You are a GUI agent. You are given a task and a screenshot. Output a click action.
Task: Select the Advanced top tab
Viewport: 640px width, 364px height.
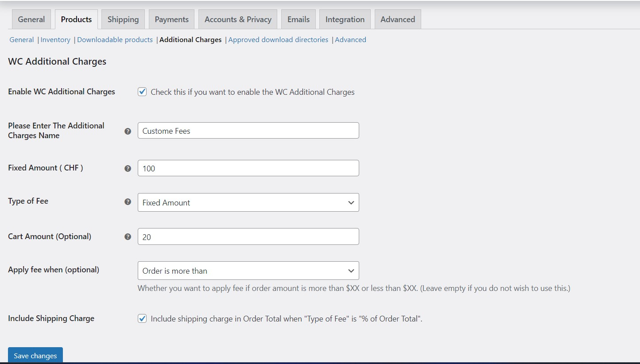click(398, 19)
